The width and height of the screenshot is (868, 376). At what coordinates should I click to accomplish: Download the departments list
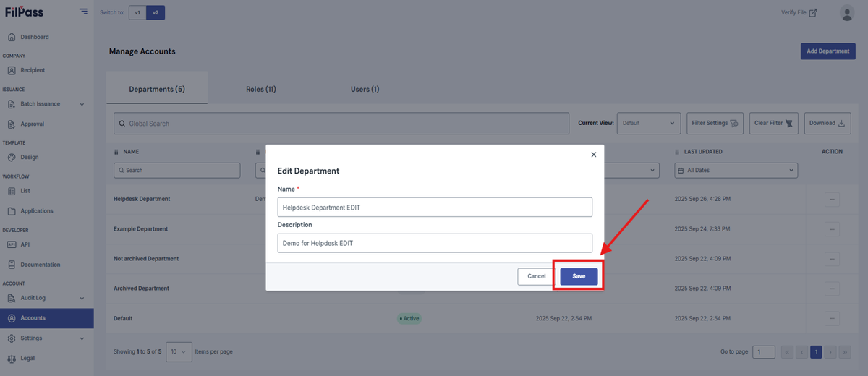(827, 123)
